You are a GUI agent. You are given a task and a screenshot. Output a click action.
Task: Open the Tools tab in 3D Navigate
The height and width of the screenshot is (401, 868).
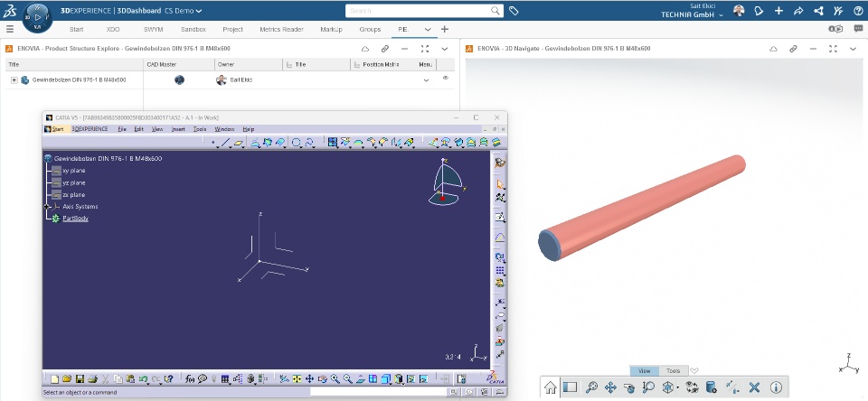673,370
